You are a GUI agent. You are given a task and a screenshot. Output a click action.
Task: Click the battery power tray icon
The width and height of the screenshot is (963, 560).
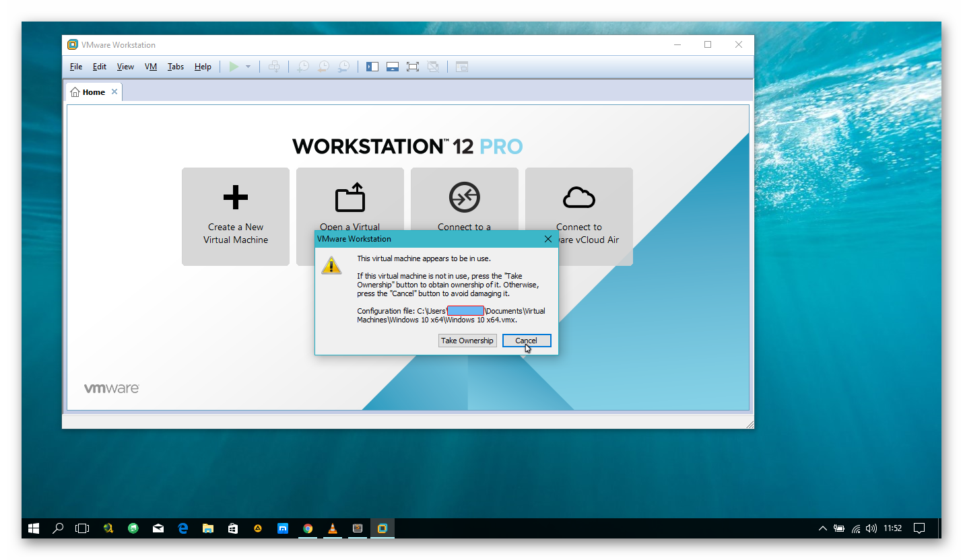pyautogui.click(x=839, y=528)
